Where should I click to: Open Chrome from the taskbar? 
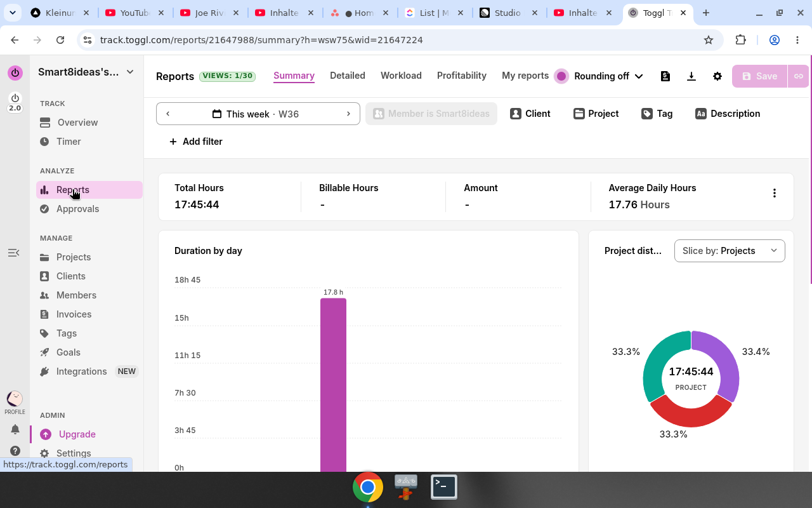(x=368, y=487)
